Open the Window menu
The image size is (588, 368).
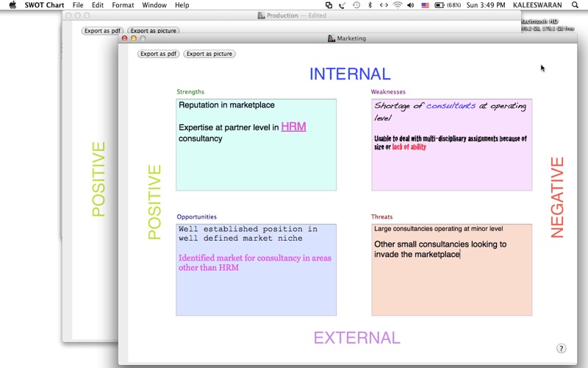[x=154, y=5]
